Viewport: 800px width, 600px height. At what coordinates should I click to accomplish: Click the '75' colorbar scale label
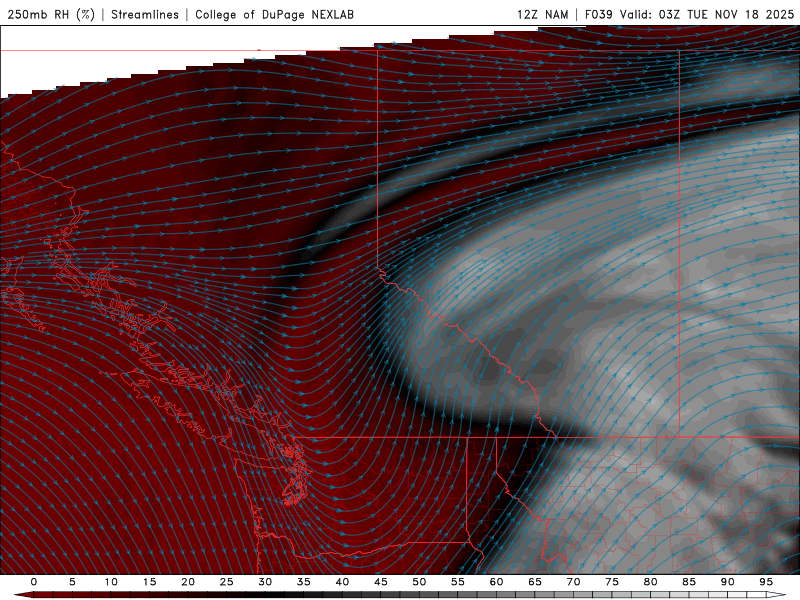tap(612, 582)
